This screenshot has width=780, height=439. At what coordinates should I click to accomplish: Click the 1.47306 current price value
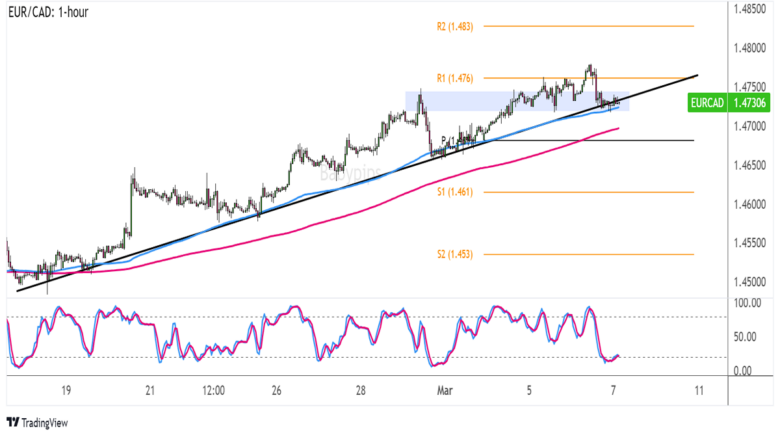[749, 103]
